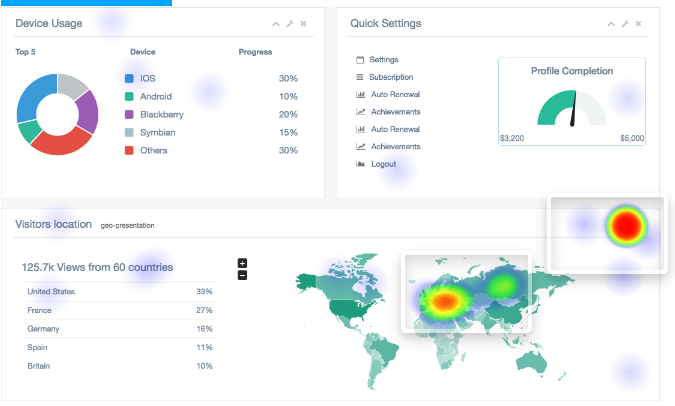Open the Subscription link

(x=391, y=77)
